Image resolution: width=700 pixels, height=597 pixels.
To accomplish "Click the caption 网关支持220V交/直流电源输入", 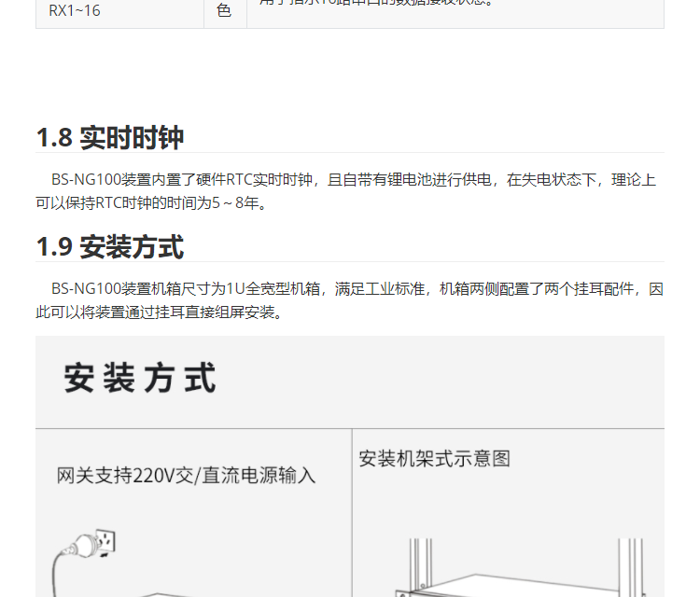I will pos(186,475).
